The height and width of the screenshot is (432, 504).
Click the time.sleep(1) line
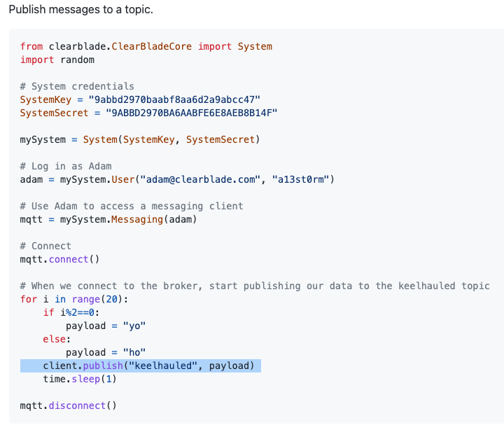pyautogui.click(x=80, y=379)
